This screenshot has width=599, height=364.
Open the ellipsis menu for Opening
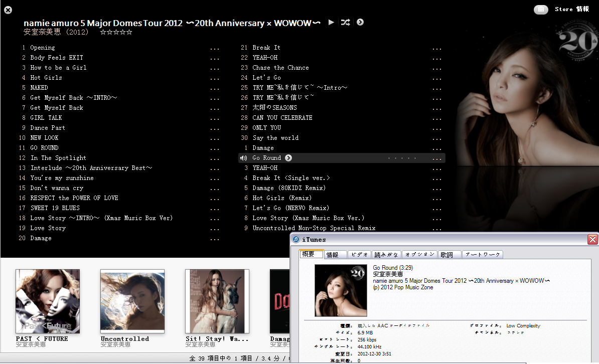pyautogui.click(x=215, y=49)
